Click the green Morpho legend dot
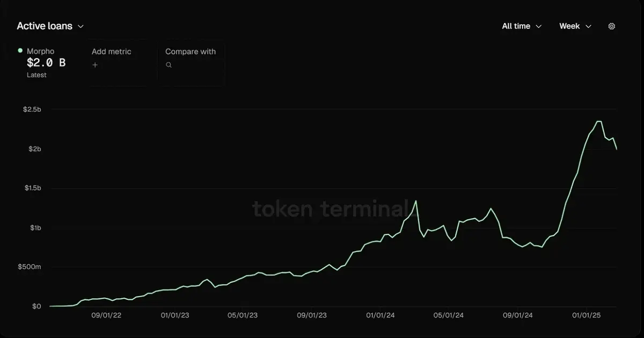Viewport: 644px width, 338px height. (x=20, y=51)
